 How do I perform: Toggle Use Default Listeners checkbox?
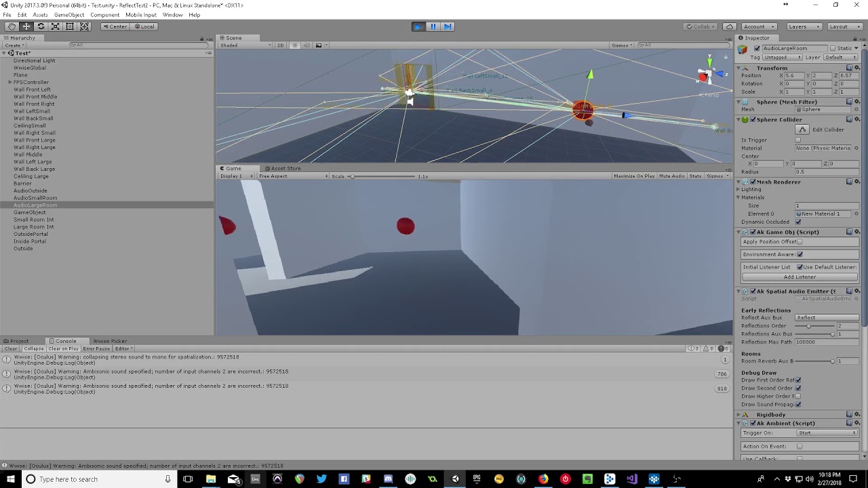[800, 267]
